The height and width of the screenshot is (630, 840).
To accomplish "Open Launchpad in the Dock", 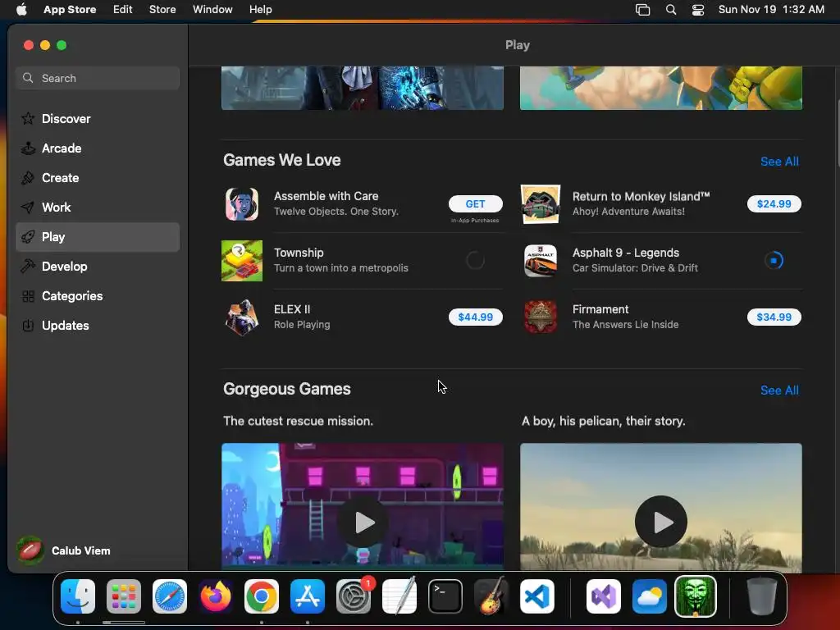I will (x=124, y=596).
